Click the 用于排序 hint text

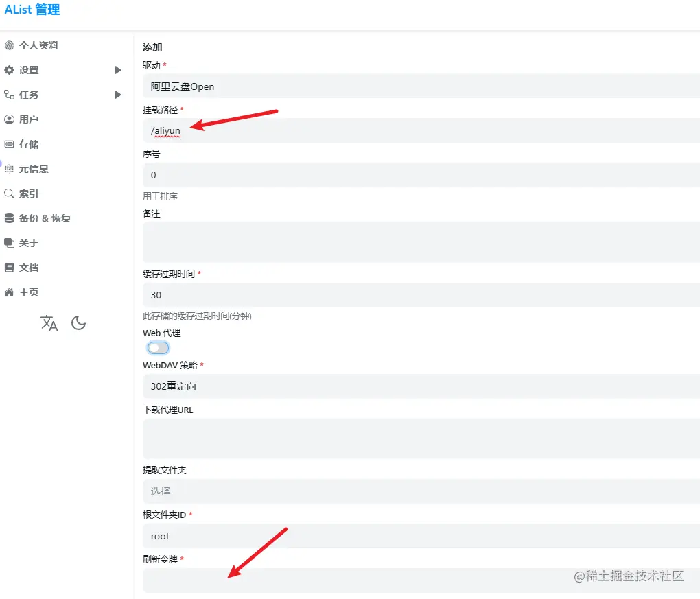point(160,196)
